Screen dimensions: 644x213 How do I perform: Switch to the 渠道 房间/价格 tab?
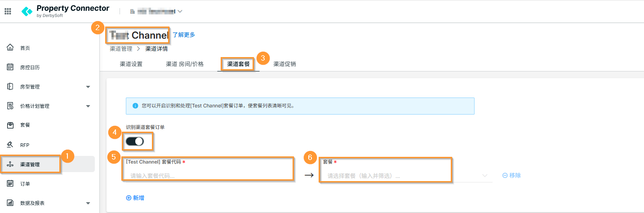coord(185,64)
